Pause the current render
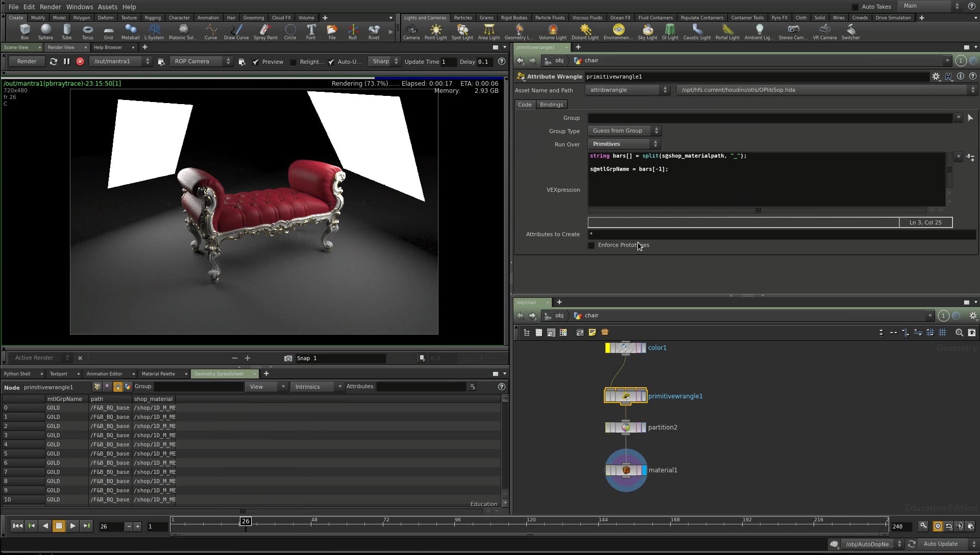 click(x=66, y=61)
